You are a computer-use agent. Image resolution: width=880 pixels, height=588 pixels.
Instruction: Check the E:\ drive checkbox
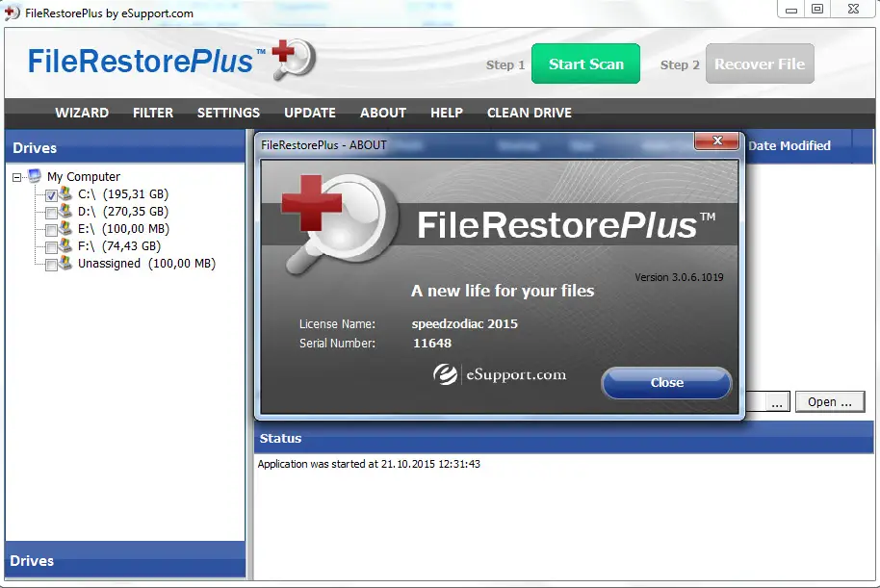pos(51,230)
